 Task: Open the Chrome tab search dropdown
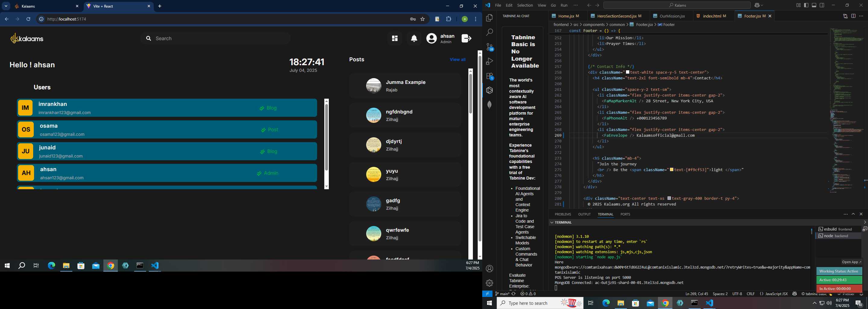tap(6, 6)
